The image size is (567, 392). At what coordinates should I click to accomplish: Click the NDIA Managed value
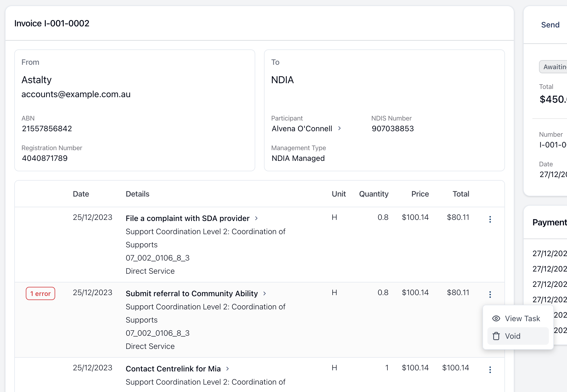[298, 158]
